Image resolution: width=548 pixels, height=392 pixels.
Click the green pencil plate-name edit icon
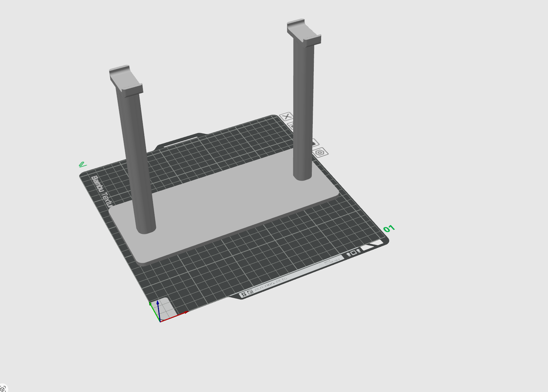[x=82, y=164]
